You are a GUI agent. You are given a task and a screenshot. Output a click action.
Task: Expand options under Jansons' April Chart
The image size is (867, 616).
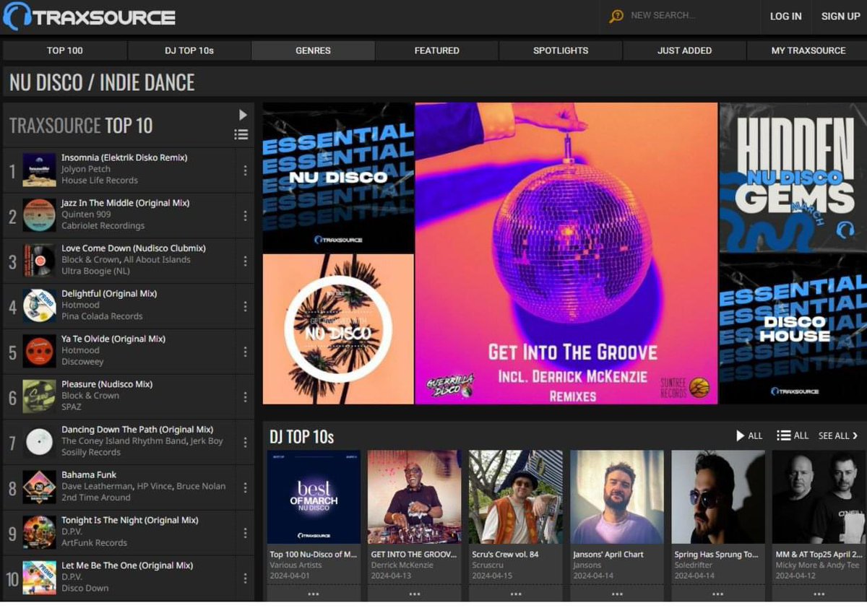point(617,594)
